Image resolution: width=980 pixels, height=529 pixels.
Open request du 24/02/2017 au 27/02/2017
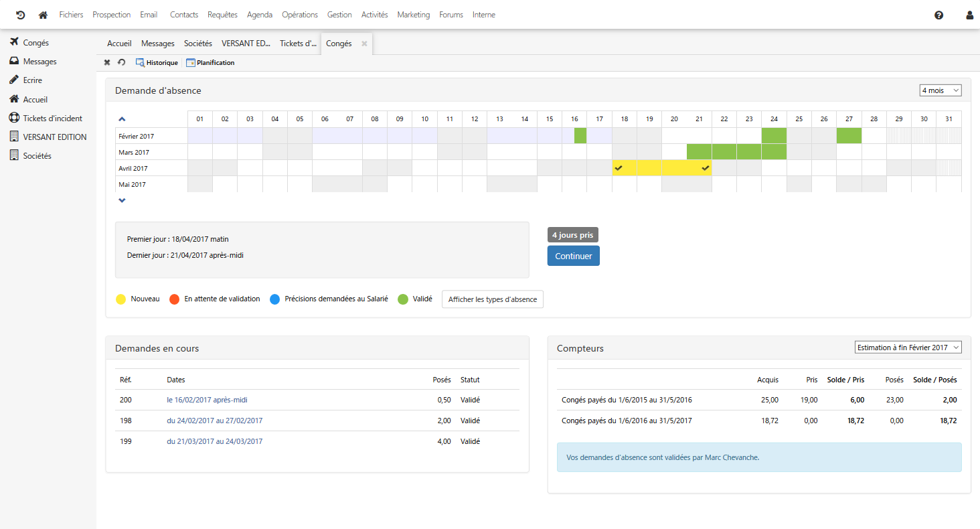click(215, 421)
